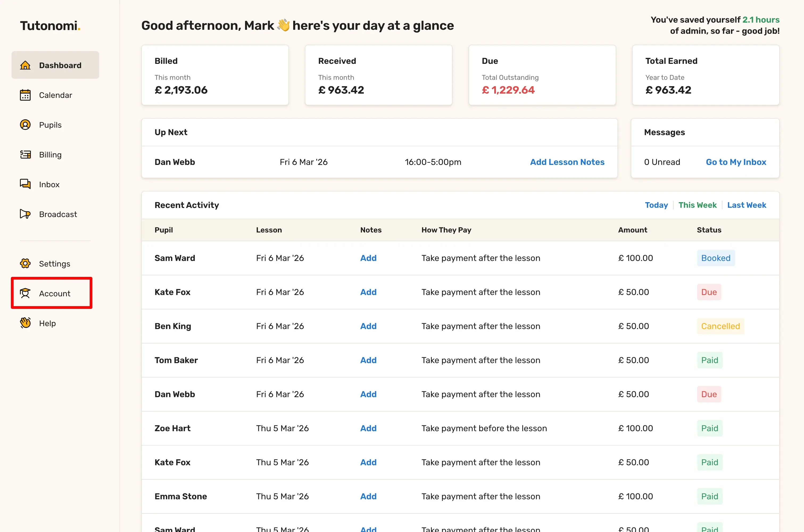Click the Help waving hand icon
The height and width of the screenshot is (532, 804).
25,323
